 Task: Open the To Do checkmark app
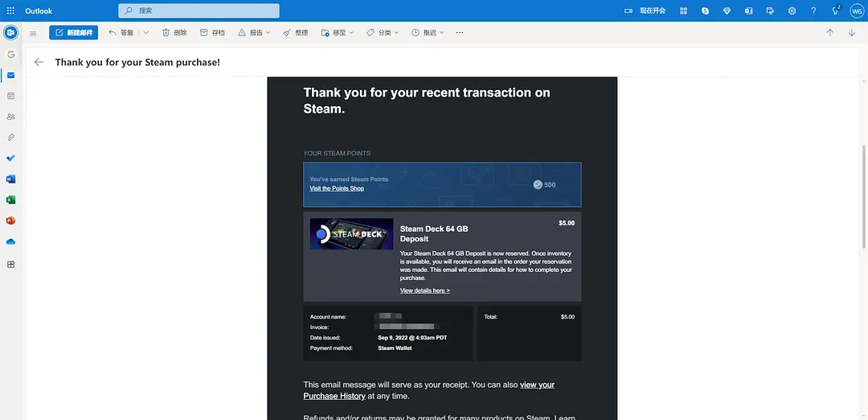pyautogui.click(x=10, y=159)
